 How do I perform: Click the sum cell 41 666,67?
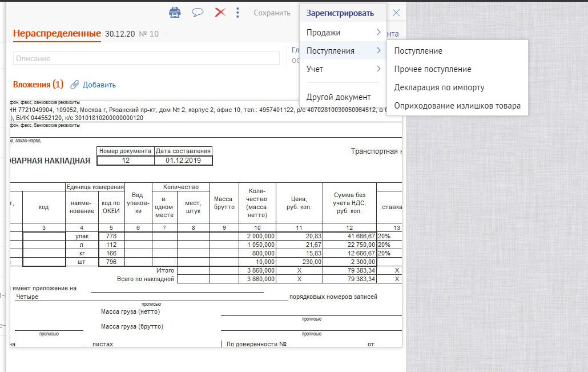coord(349,236)
